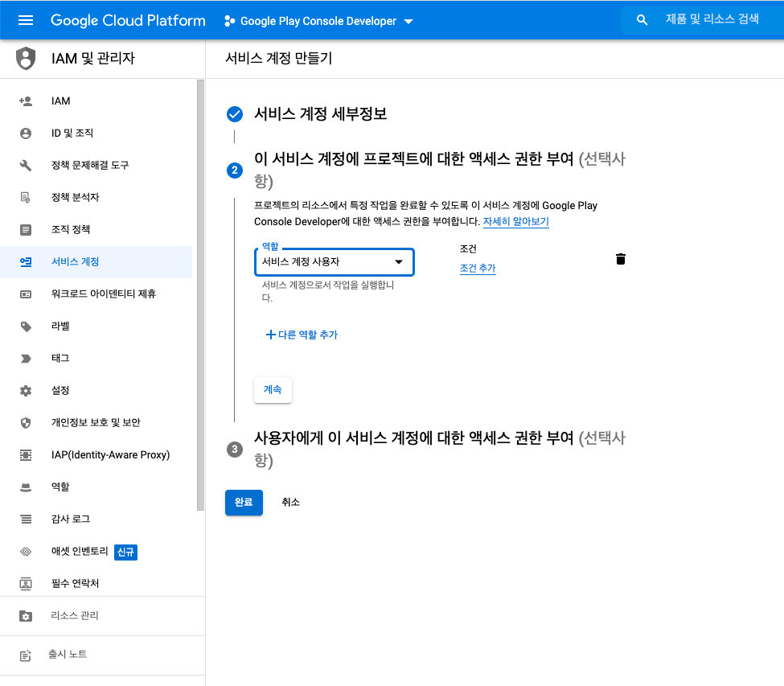Open the 조건 추가 link
Viewport: 784px width, 686px height.
tap(478, 268)
